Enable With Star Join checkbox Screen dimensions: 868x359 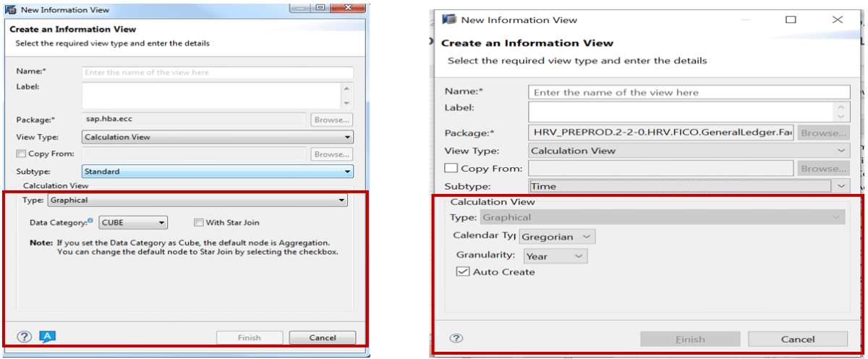point(199,222)
